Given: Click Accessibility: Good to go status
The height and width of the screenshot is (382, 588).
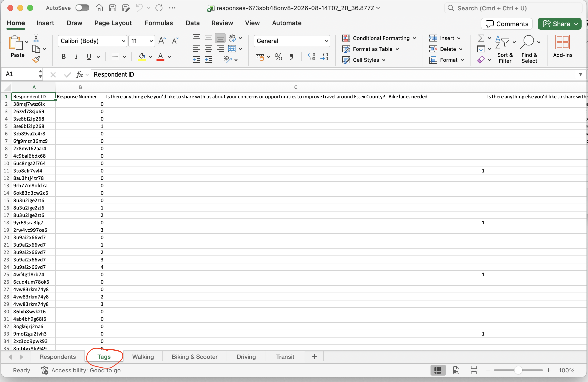Looking at the screenshot, I should pos(81,370).
